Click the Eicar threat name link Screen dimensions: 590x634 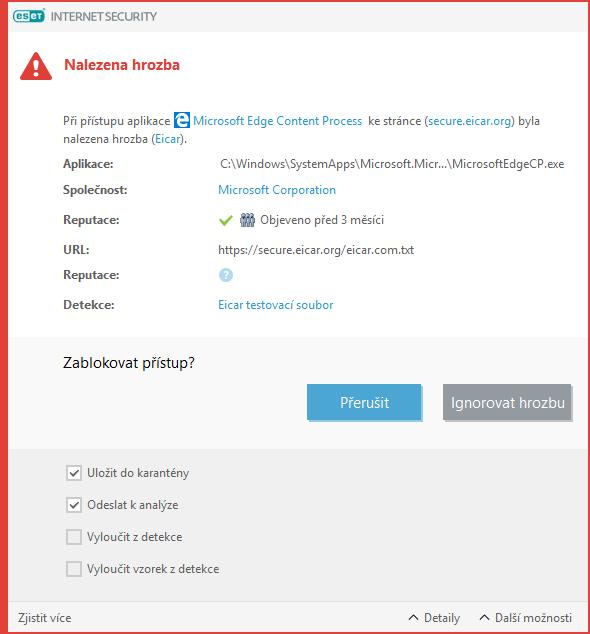(168, 139)
